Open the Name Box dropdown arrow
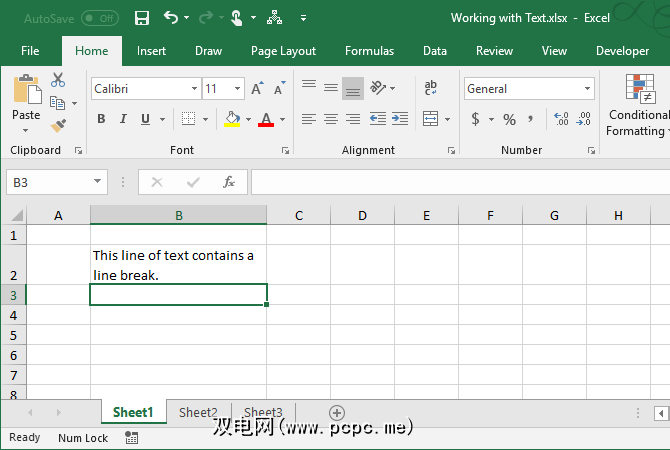This screenshot has height=450, width=670. [97, 182]
